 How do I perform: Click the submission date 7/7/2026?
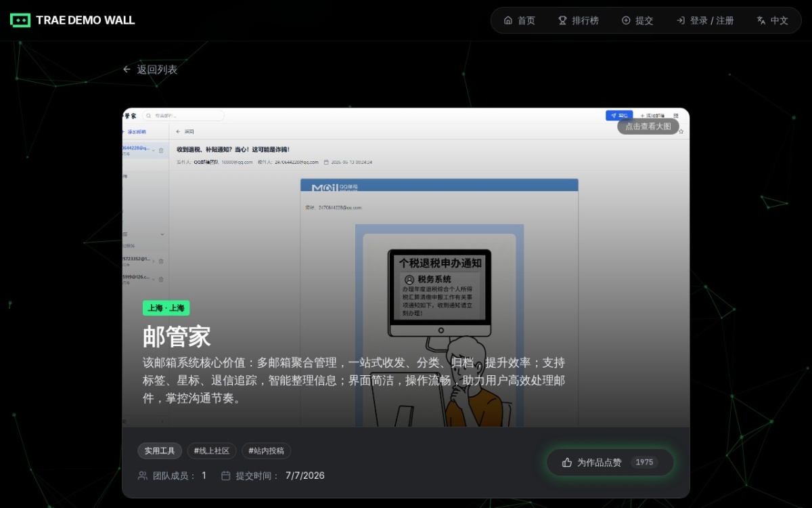click(x=305, y=475)
